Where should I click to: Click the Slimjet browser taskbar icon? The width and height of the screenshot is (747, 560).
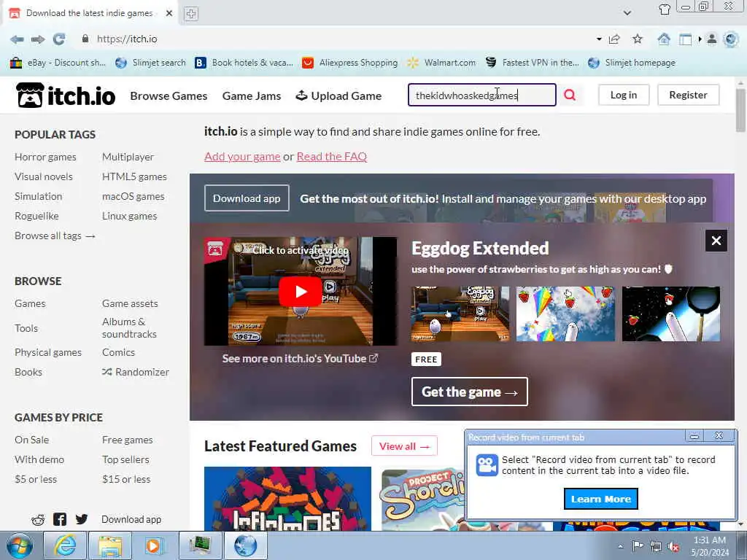click(245, 545)
